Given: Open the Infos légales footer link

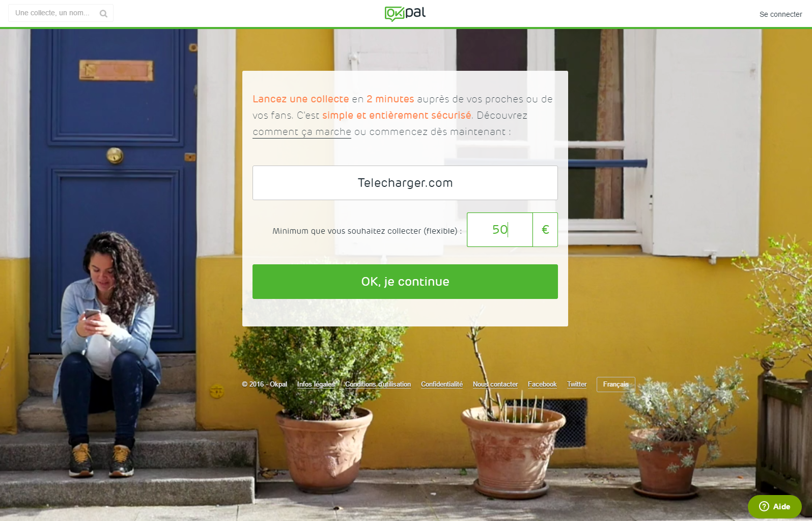Looking at the screenshot, I should tap(316, 385).
